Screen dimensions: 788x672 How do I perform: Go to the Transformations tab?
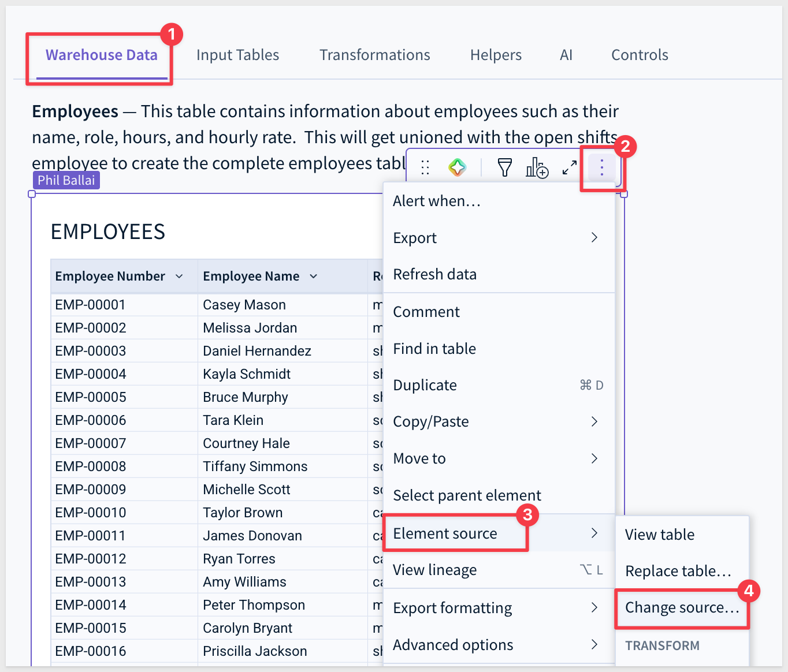pos(375,55)
